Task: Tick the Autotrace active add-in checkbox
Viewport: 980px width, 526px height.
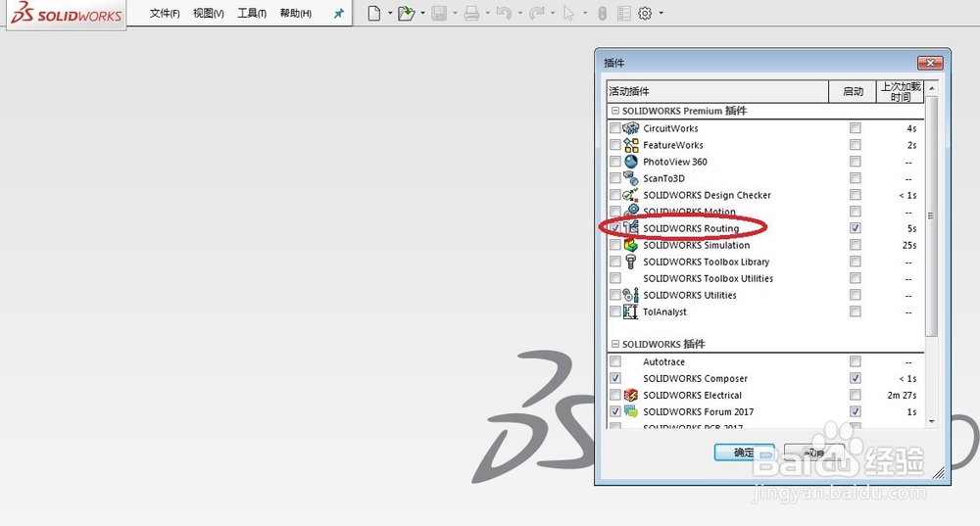Action: [615, 361]
